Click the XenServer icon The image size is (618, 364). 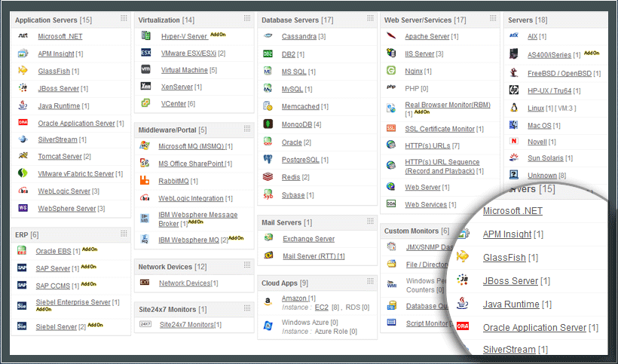[145, 86]
